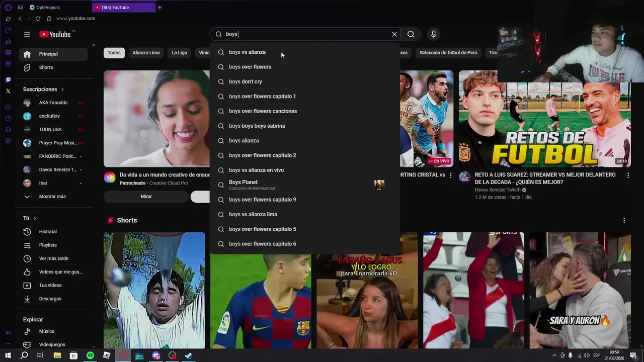Click the magnifier search button beside the search box
Image resolution: width=644 pixels, height=362 pixels.
(x=411, y=34)
